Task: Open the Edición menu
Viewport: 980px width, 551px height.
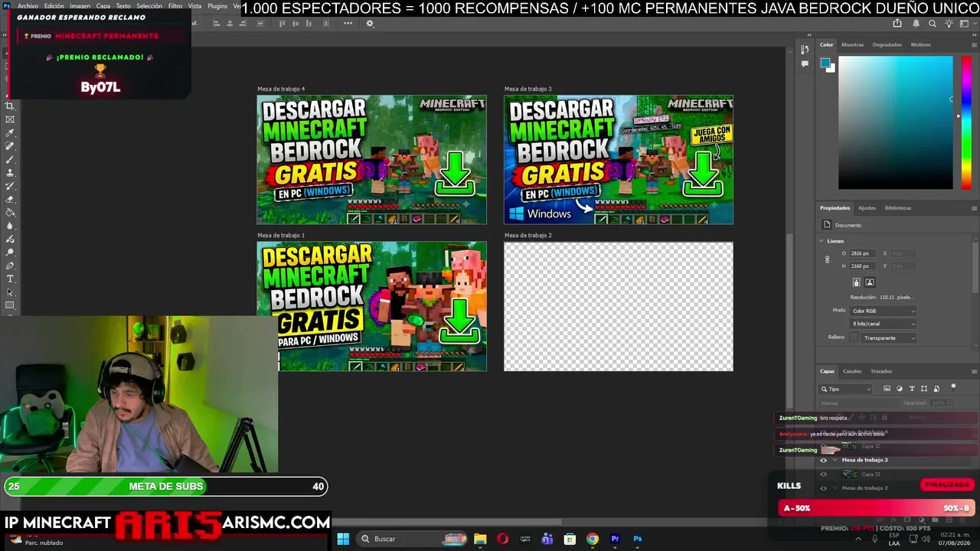Action: tap(54, 6)
